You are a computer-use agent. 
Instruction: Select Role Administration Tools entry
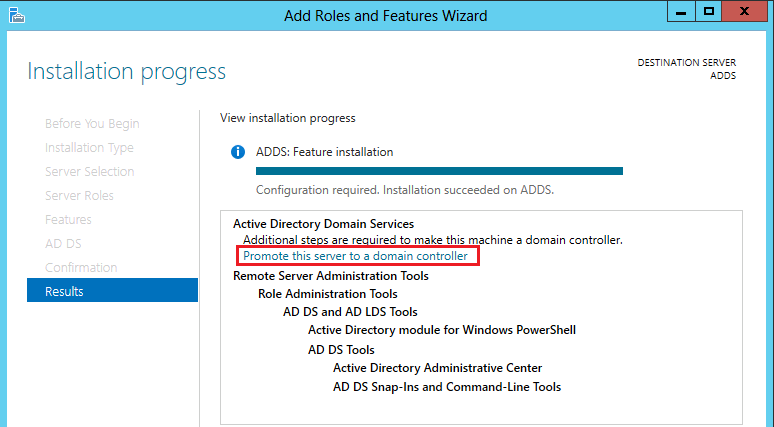(328, 294)
